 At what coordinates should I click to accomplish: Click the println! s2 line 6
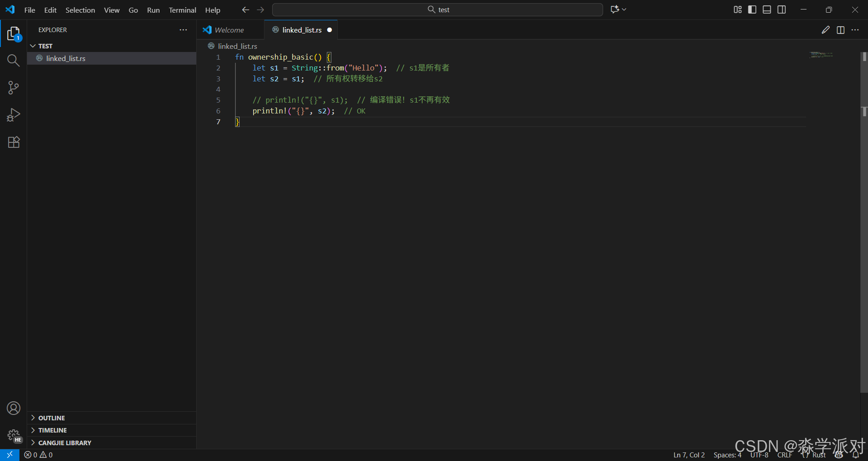click(293, 111)
